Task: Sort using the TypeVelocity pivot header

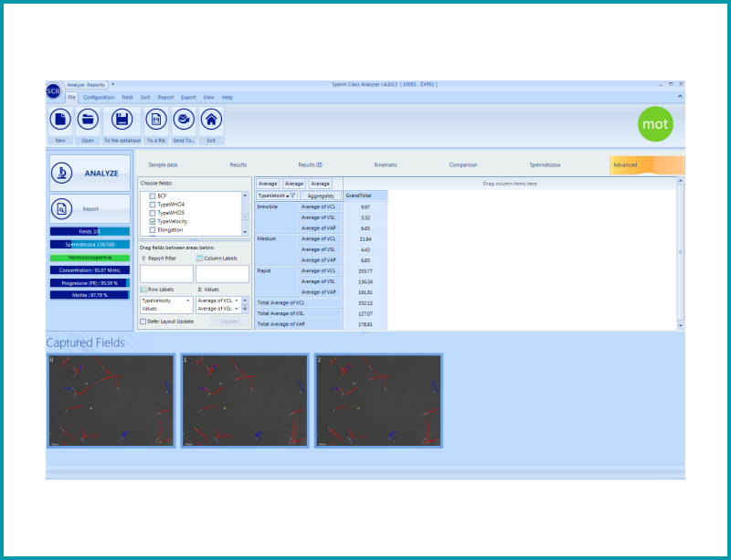Action: coord(277,195)
